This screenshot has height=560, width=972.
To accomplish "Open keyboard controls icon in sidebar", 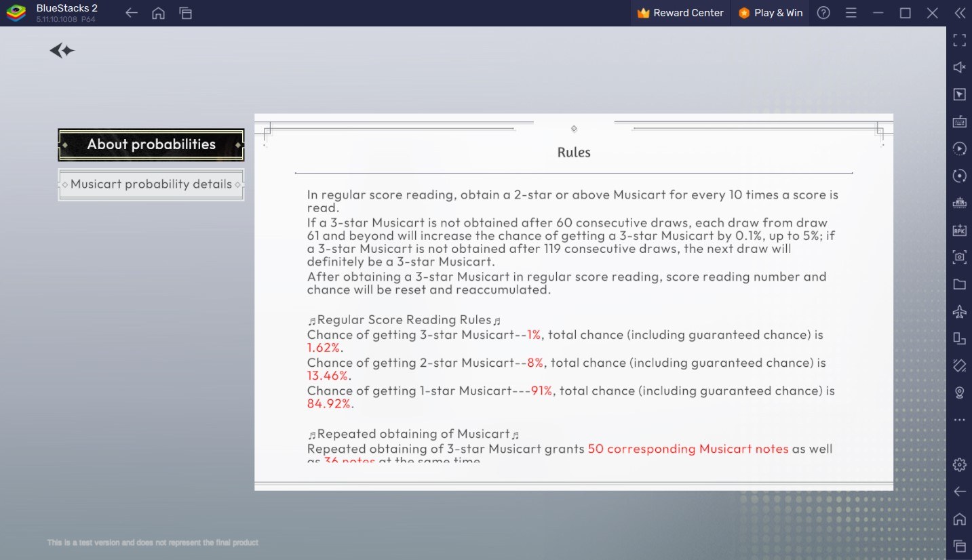I will pos(959,121).
